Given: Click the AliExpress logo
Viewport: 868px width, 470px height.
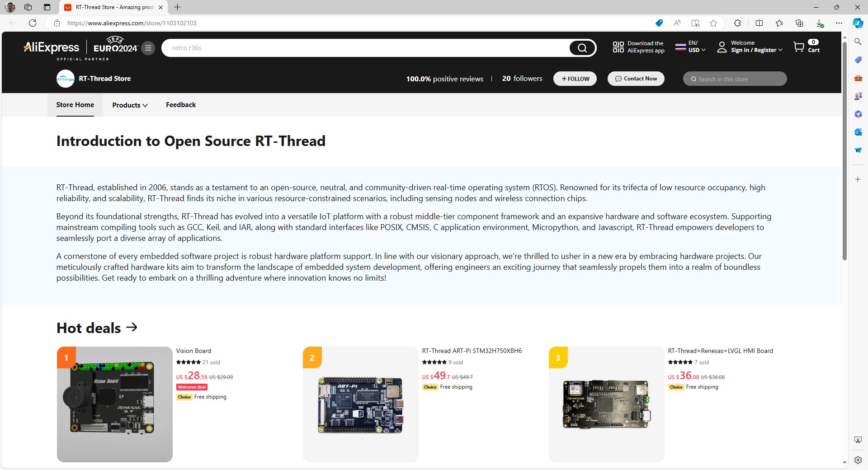Looking at the screenshot, I should [x=52, y=47].
